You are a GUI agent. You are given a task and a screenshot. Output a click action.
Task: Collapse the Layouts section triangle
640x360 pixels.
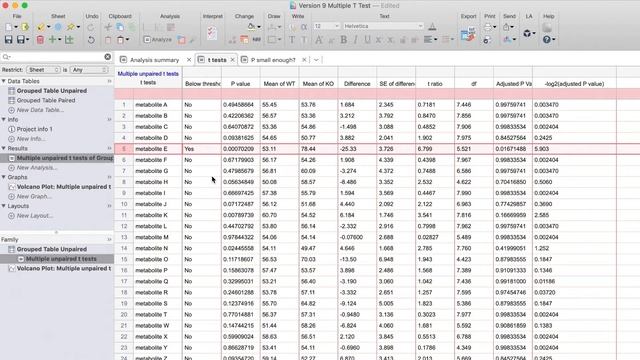[4, 206]
